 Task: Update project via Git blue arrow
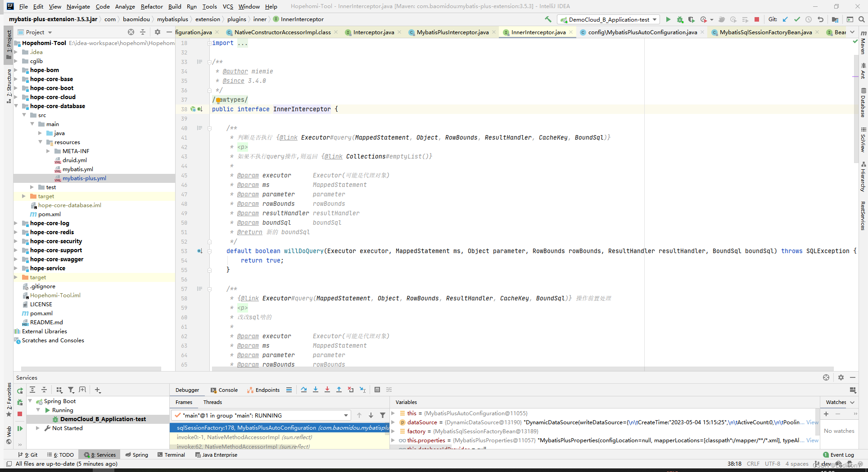(785, 19)
